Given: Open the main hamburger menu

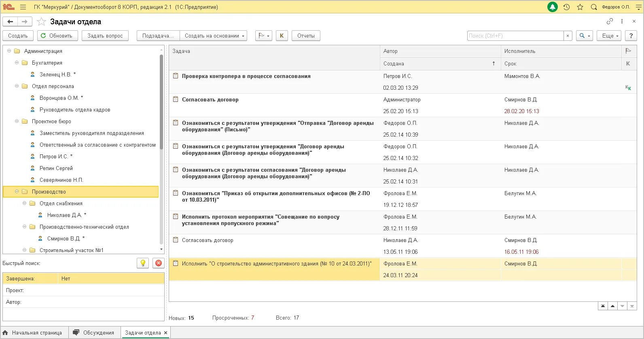Looking at the screenshot, I should pyautogui.click(x=23, y=7).
